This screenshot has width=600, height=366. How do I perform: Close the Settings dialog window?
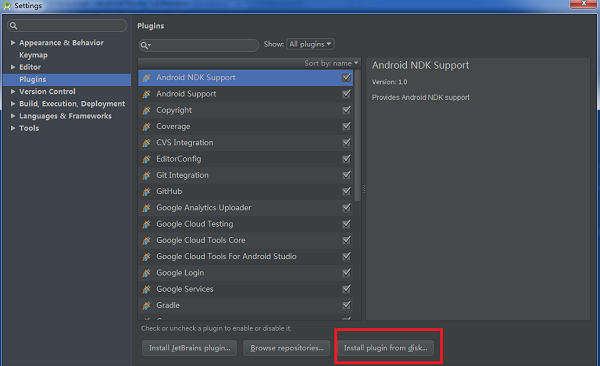tap(584, 3)
